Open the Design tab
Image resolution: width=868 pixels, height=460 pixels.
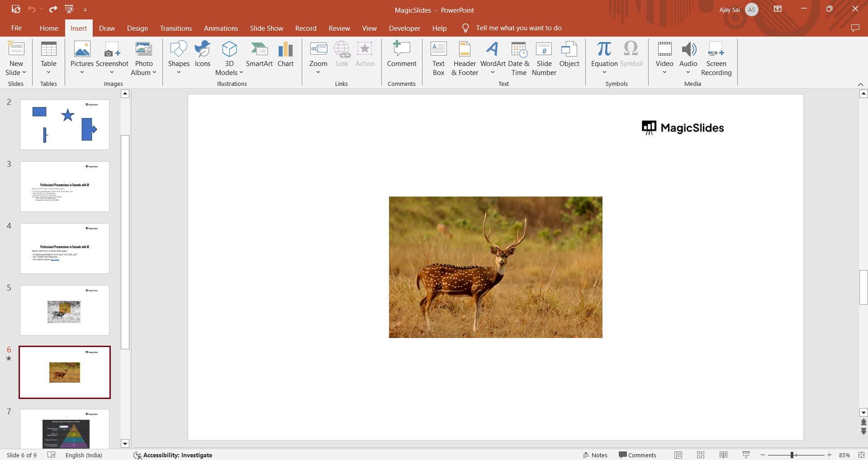[137, 28]
